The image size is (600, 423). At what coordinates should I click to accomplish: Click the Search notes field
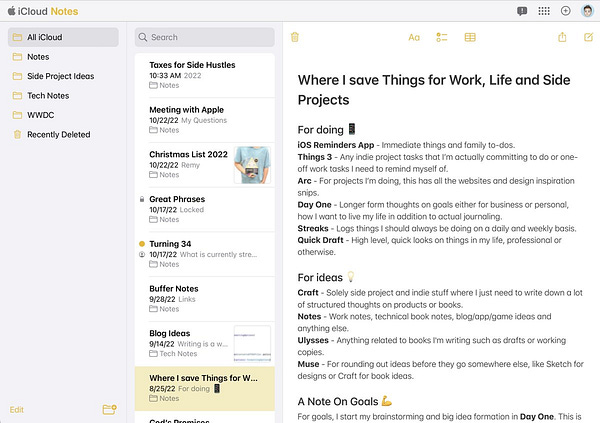point(205,37)
